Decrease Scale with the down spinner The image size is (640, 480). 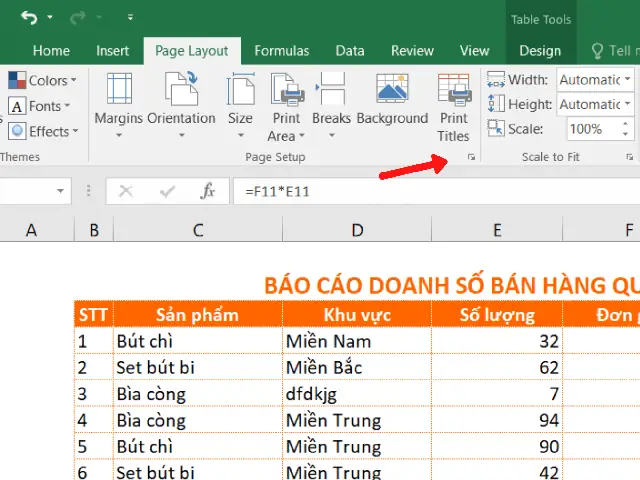(626, 134)
